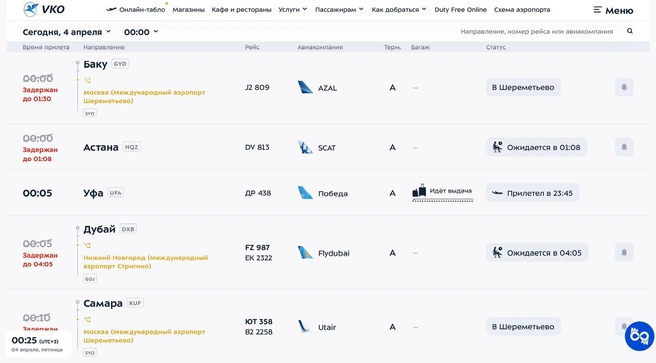Click the baggage suitcase icon for Уфа
Viewport: 656px width, 363px height.
coord(419,191)
